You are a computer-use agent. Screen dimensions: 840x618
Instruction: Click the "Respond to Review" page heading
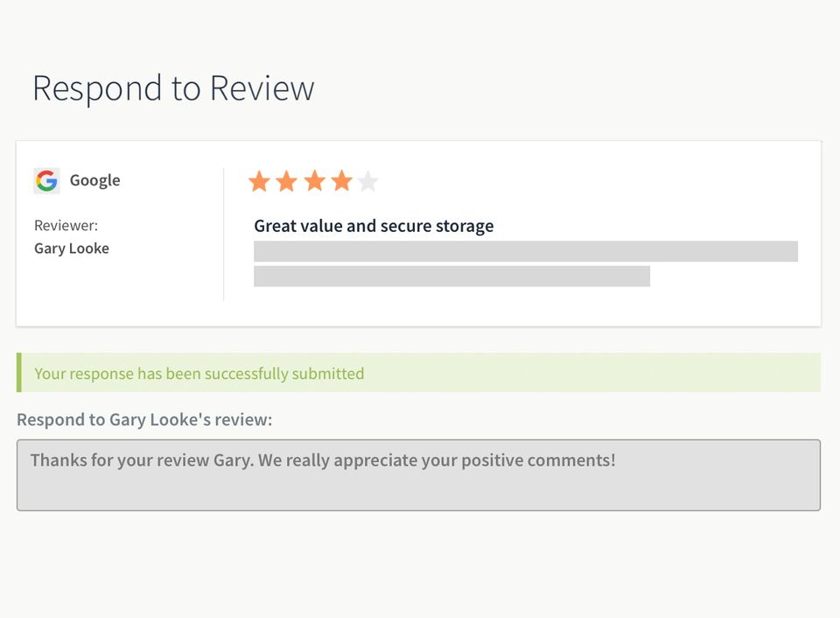click(x=173, y=88)
